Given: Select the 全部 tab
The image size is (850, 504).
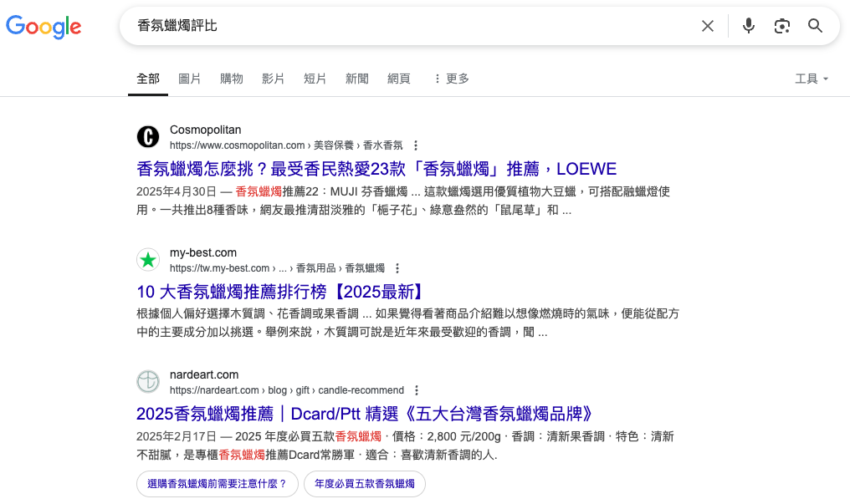Looking at the screenshot, I should pos(148,79).
